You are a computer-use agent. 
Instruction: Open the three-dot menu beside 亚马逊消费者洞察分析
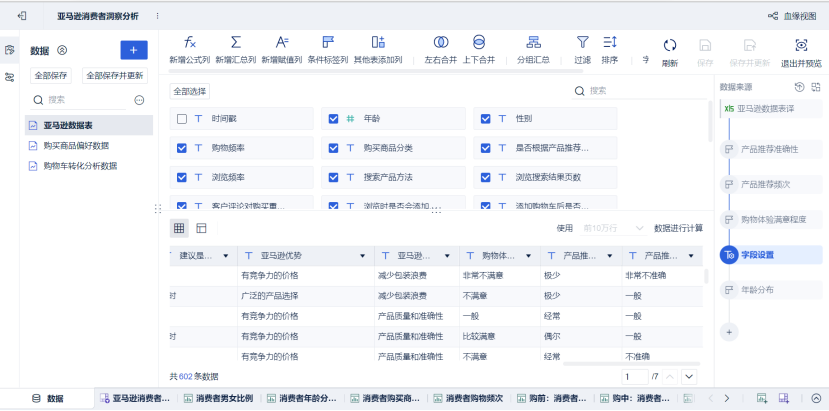tap(157, 16)
